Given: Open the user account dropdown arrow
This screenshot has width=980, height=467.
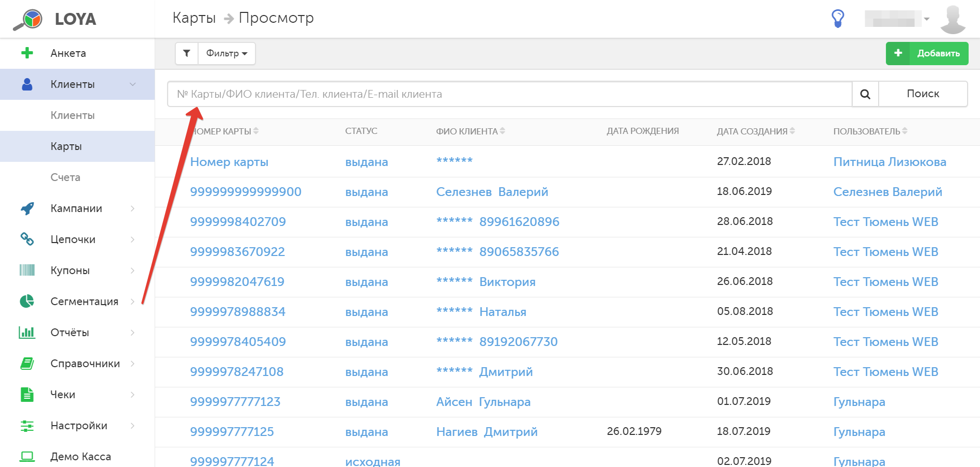Looking at the screenshot, I should [927, 19].
